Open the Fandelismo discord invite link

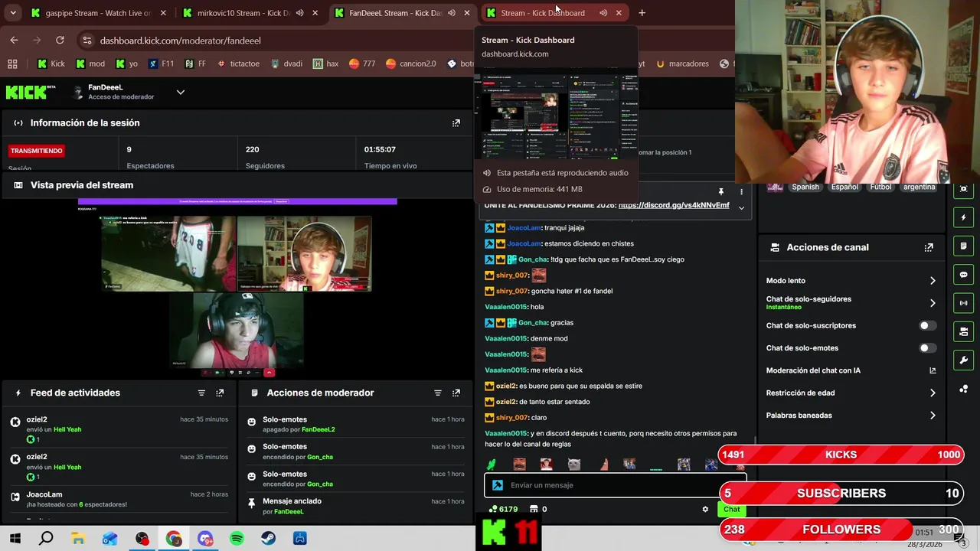pos(674,206)
